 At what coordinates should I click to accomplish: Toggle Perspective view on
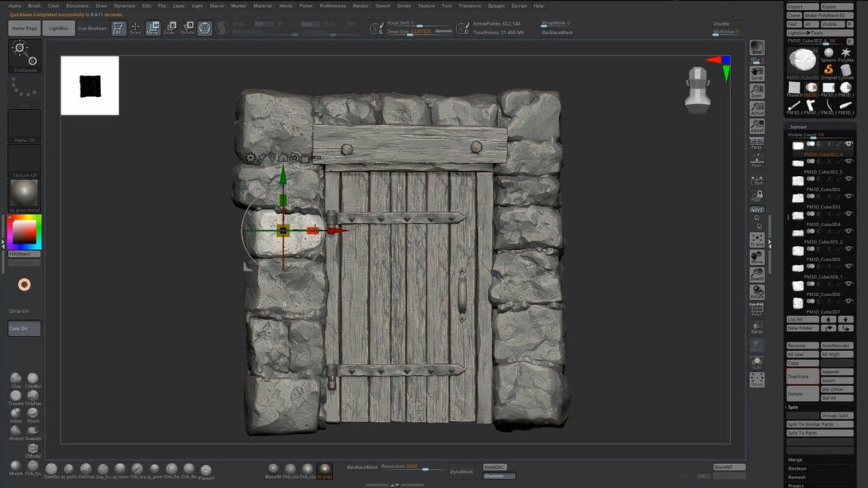click(x=757, y=144)
